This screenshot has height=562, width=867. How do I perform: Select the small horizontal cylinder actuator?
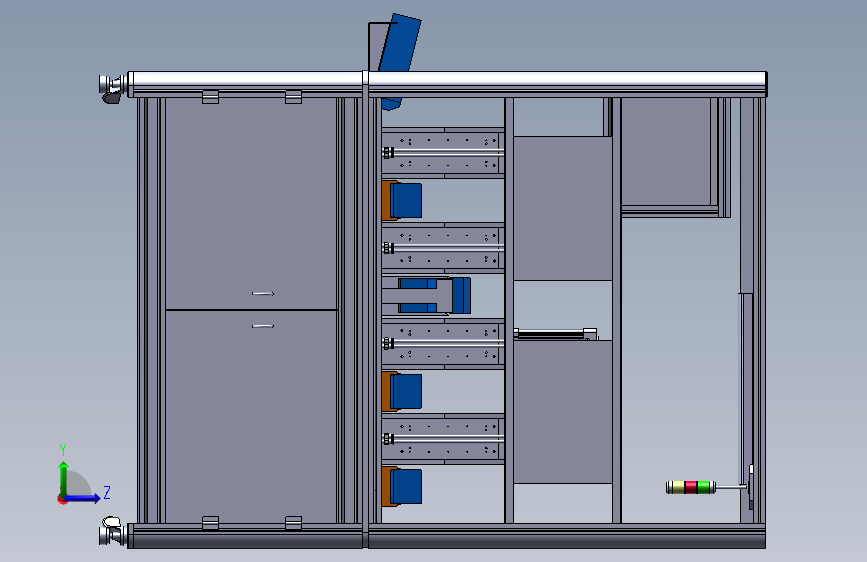[x=555, y=334]
